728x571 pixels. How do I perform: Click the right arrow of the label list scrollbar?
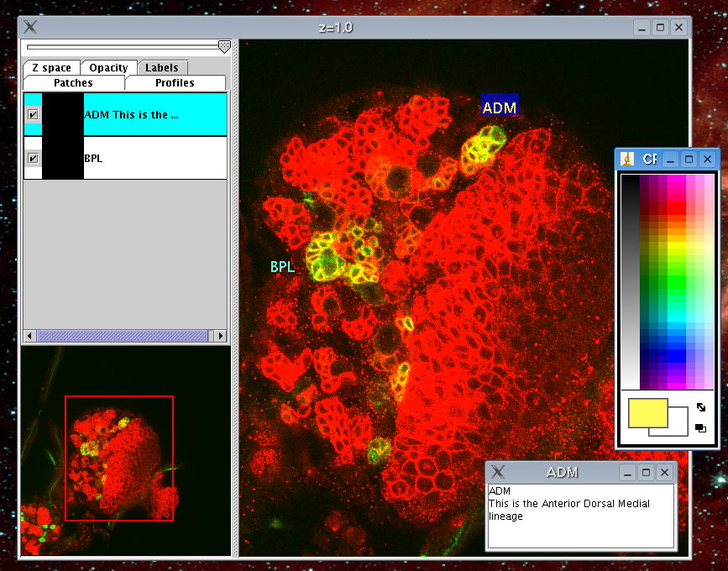pyautogui.click(x=221, y=336)
